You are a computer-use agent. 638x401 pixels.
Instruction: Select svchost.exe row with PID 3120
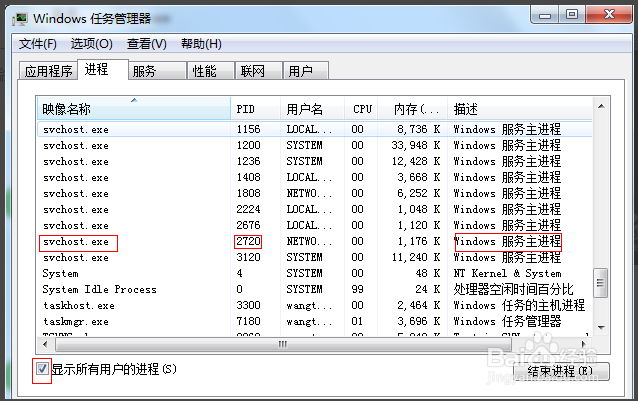pyautogui.click(x=315, y=257)
